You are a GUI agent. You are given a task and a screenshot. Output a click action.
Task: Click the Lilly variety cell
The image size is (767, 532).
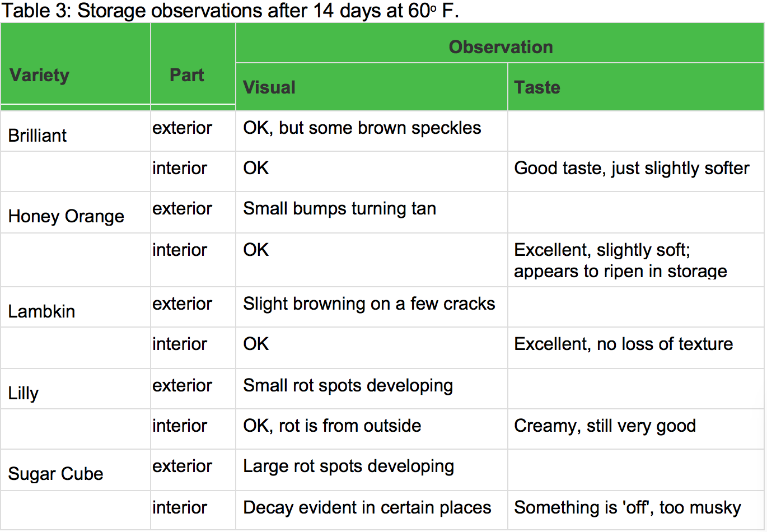(24, 393)
